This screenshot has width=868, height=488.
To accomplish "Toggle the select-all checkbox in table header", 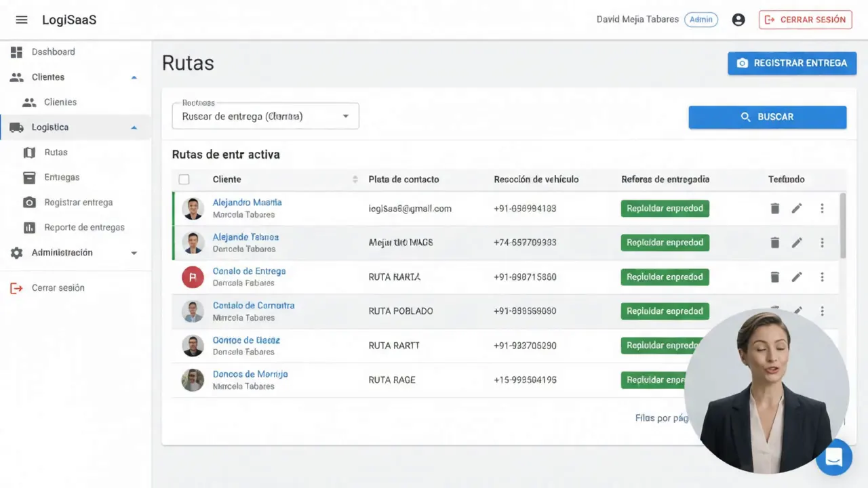I will coord(184,180).
